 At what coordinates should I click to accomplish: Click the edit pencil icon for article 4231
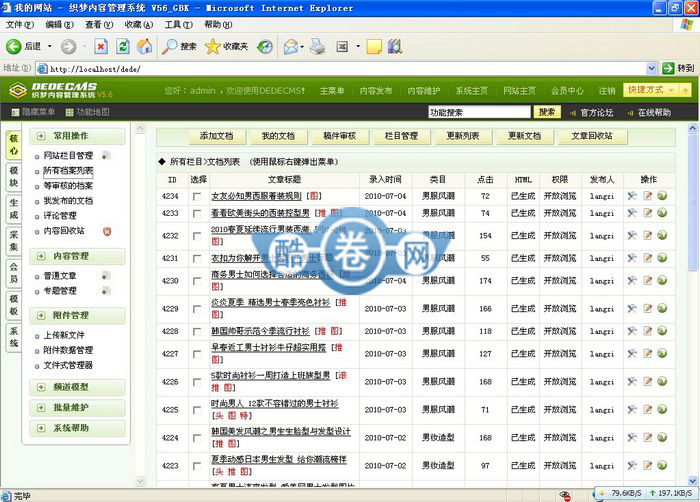[647, 258]
